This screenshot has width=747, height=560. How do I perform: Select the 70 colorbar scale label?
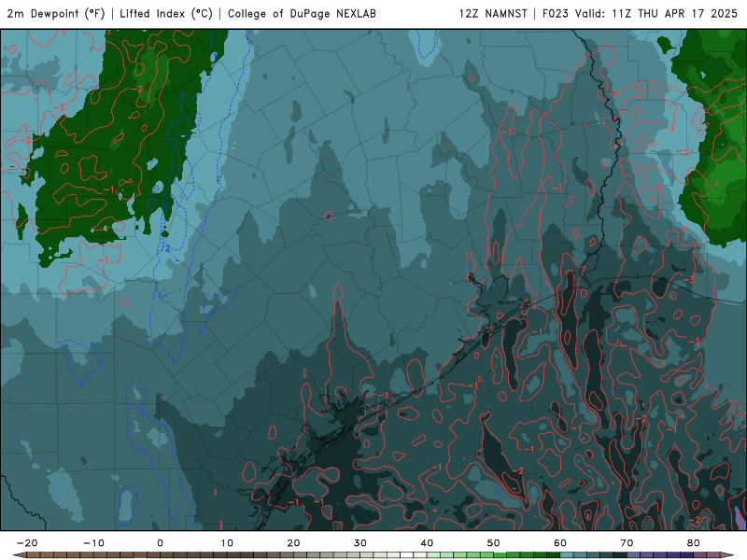(627, 543)
